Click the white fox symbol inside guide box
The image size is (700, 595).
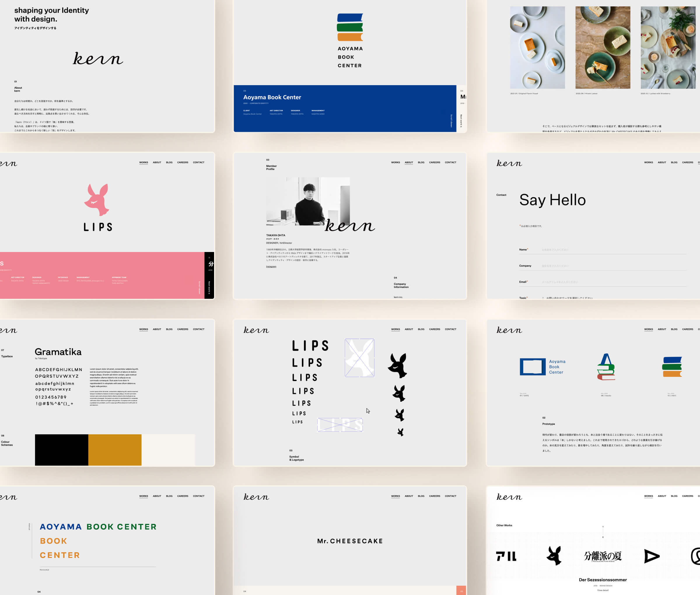pyautogui.click(x=360, y=358)
